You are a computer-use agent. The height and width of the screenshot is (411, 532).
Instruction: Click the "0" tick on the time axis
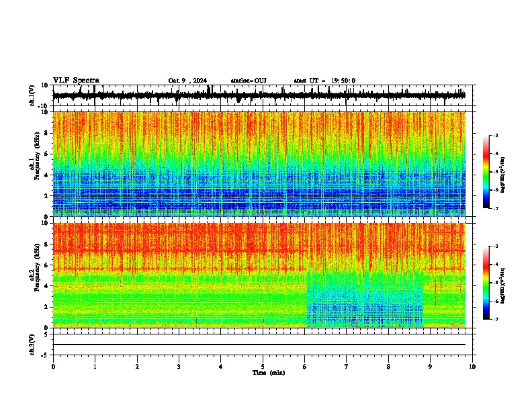click(53, 367)
